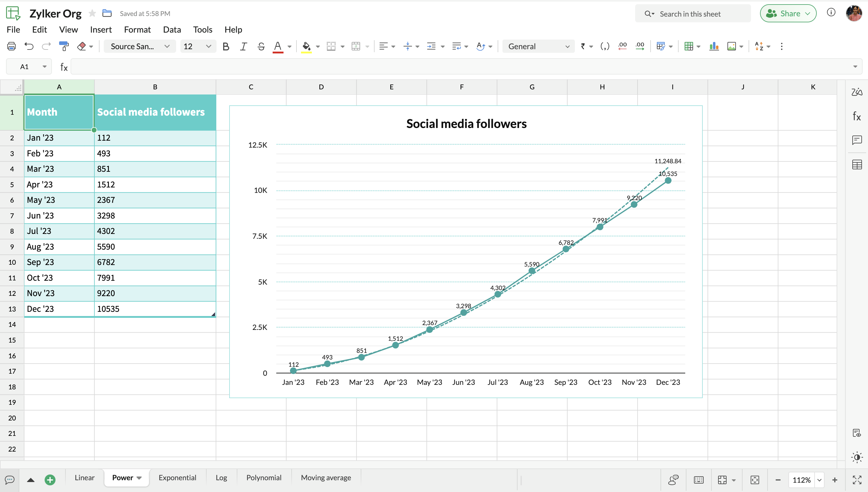Click the sort A-Z icon
The height and width of the screenshot is (492, 868).
point(759,46)
